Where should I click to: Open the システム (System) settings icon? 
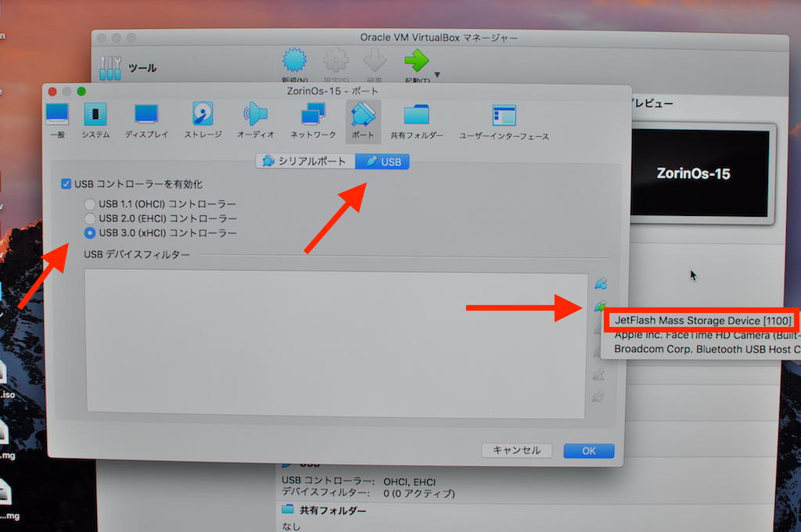(x=95, y=116)
